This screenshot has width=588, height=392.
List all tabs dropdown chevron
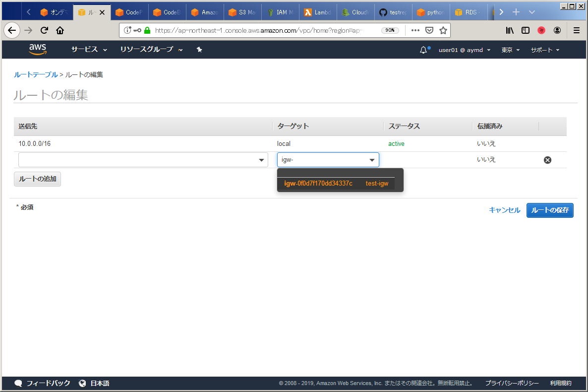(x=532, y=12)
